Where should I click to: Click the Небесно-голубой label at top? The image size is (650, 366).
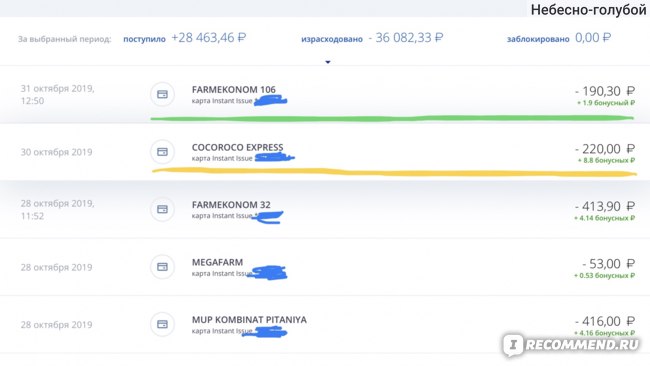tap(589, 9)
